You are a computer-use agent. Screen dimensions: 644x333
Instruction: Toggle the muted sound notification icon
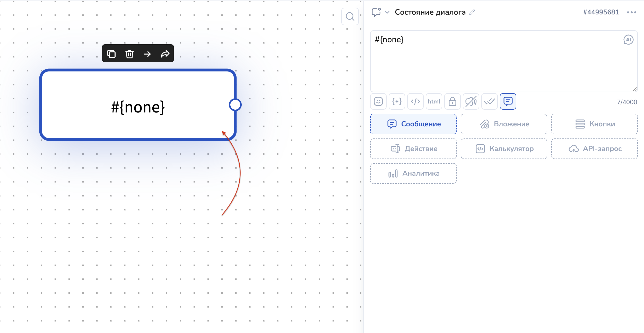(471, 101)
